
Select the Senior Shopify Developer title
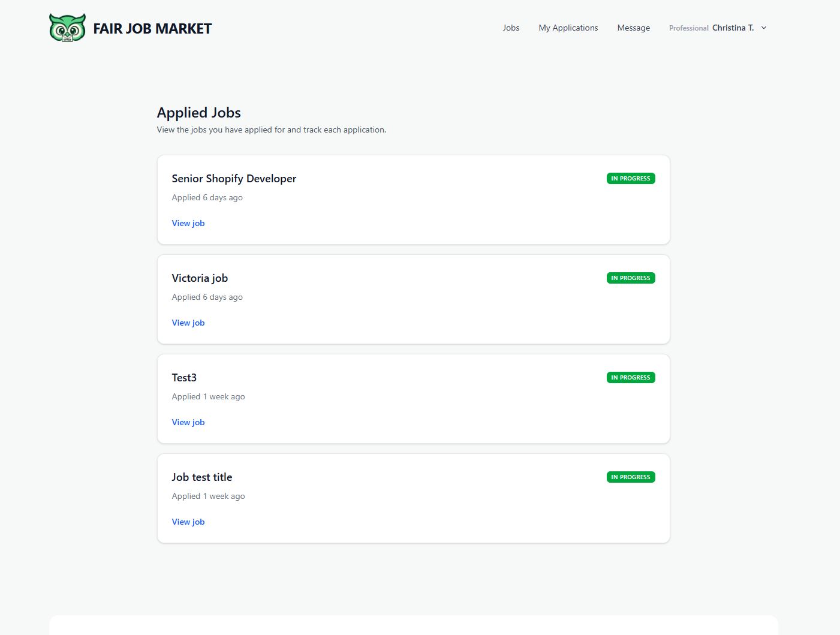(234, 179)
